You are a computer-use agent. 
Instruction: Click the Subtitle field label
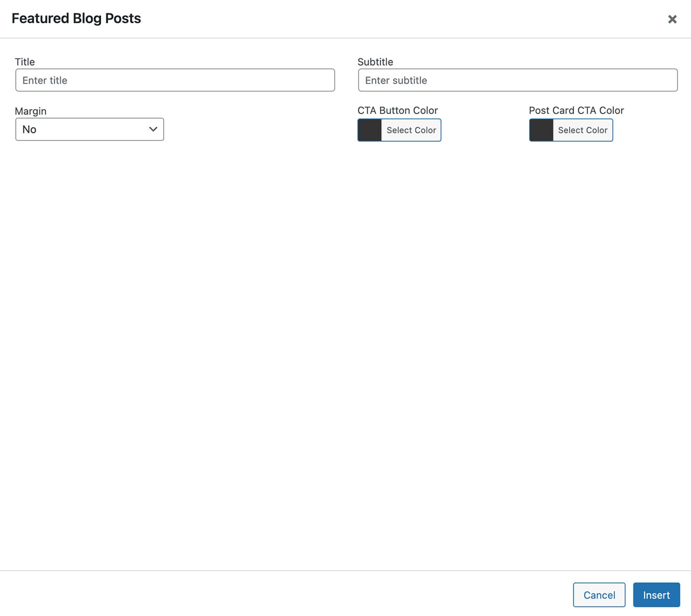(375, 62)
